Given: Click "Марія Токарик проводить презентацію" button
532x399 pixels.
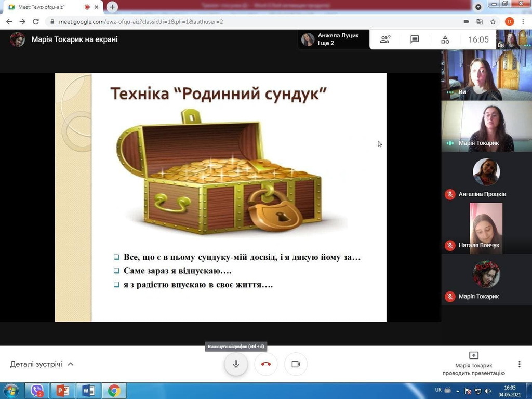Looking at the screenshot, I should (x=473, y=363).
